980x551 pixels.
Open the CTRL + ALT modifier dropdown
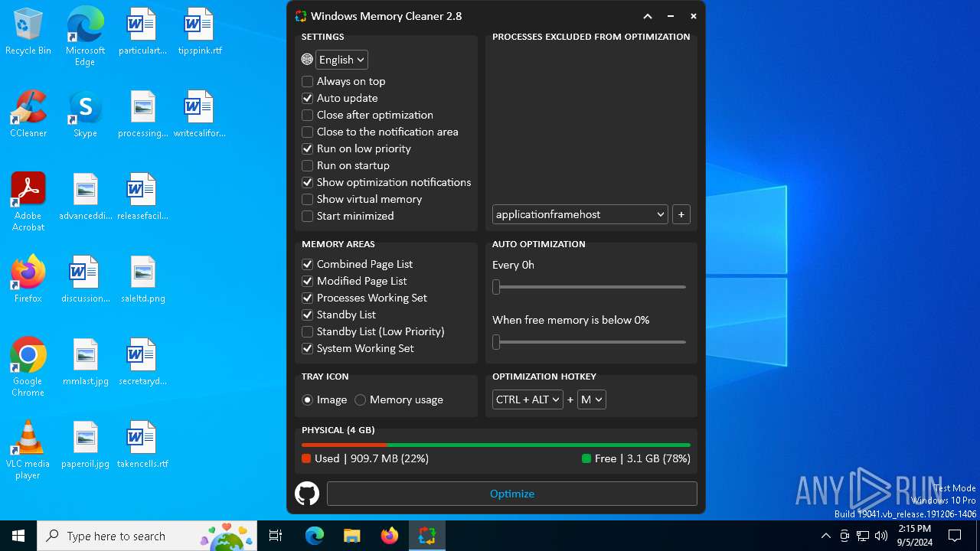(528, 399)
